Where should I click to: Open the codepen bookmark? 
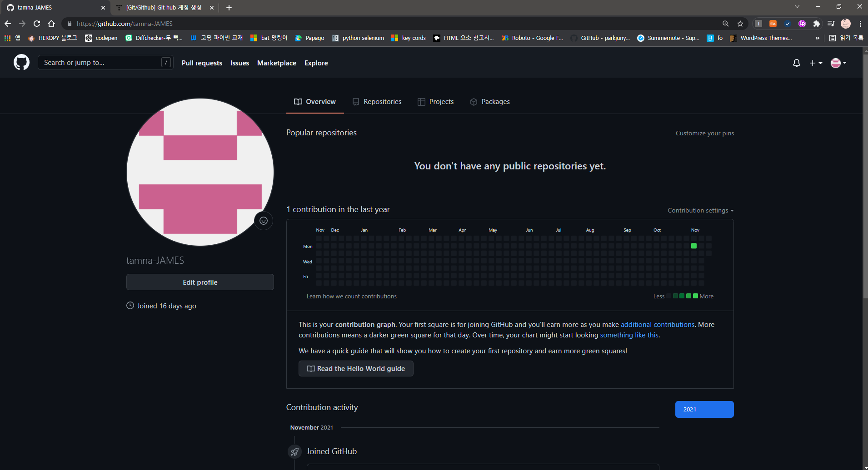pos(101,38)
